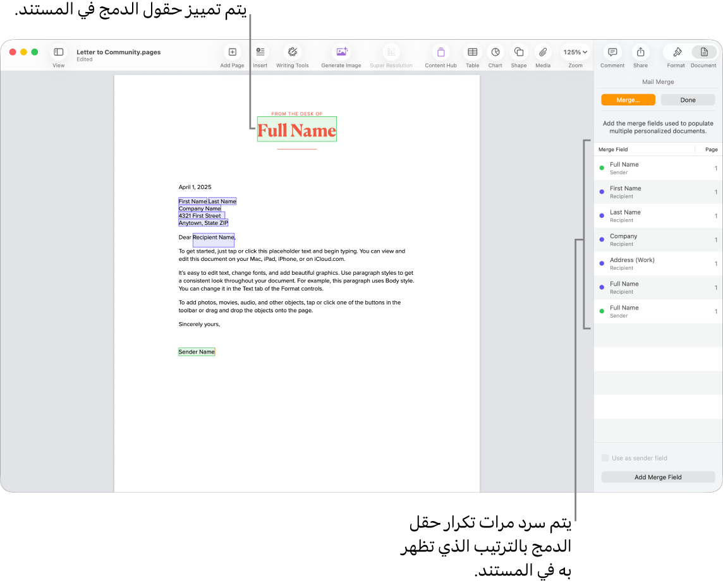Click the Letter to Community.pages title
Viewport: 723px width, 588px height.
pos(119,52)
